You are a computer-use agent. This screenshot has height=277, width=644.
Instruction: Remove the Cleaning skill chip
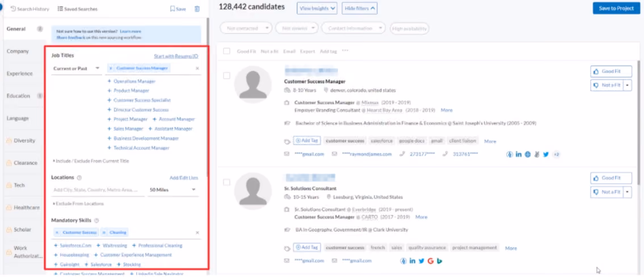[104, 232]
